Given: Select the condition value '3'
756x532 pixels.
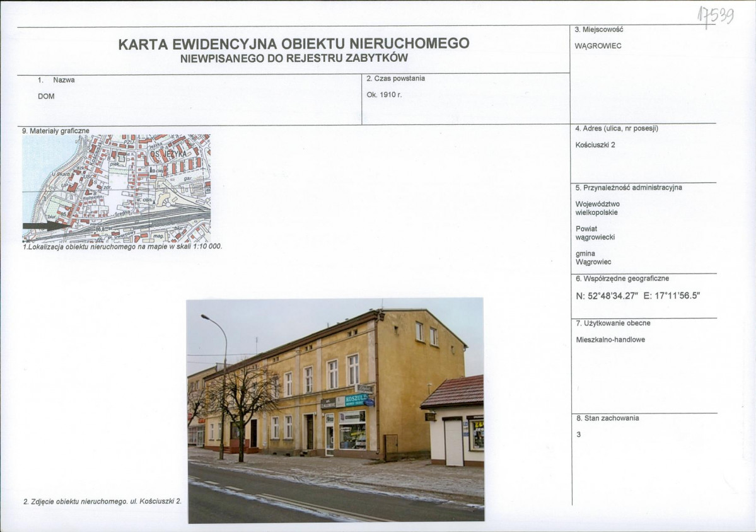Looking at the screenshot, I should [x=579, y=435].
